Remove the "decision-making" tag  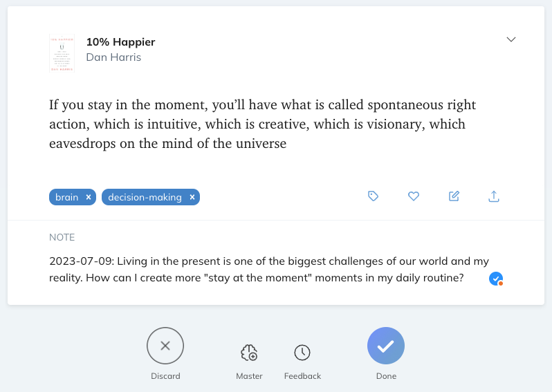[x=192, y=197]
